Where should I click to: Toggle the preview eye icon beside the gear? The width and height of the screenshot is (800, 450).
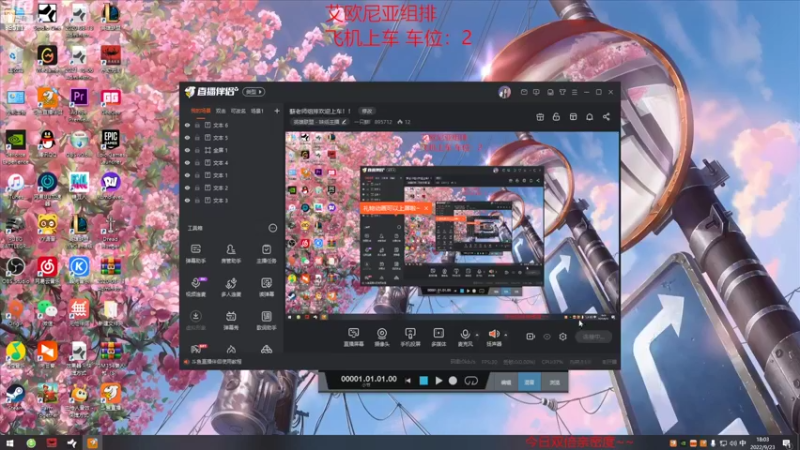546,337
